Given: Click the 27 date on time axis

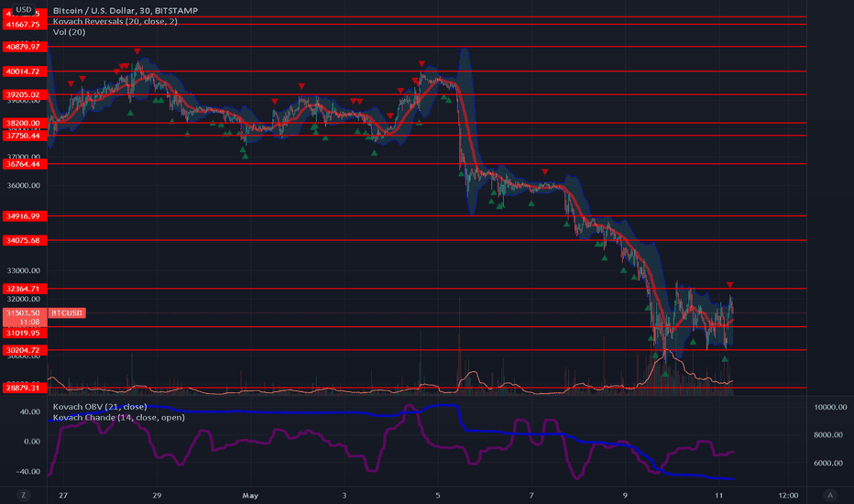Looking at the screenshot, I should pos(63,495).
